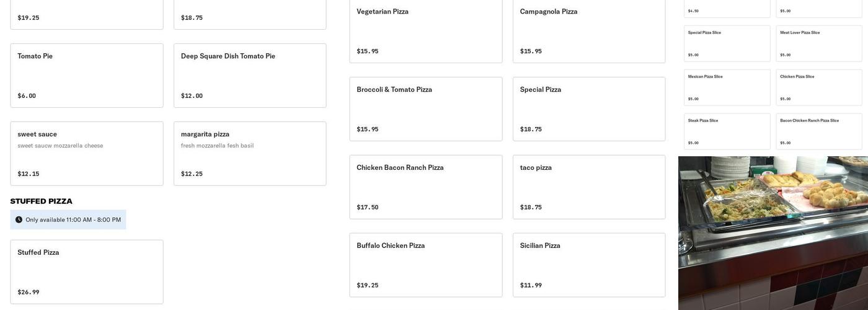Viewport: 868px width, 310px height.
Task: Select the Special Pizza Slice item
Action: [727, 43]
